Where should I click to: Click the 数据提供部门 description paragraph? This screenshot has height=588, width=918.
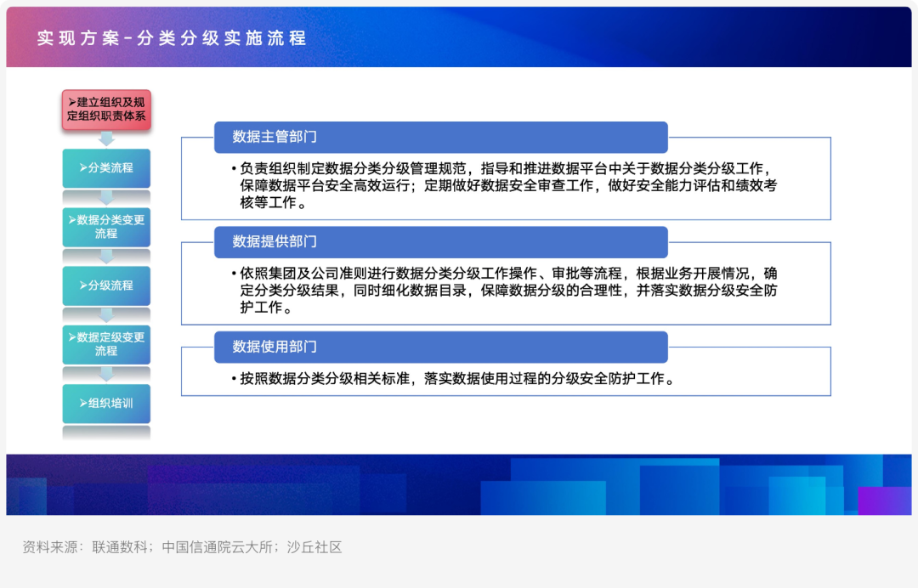506,291
